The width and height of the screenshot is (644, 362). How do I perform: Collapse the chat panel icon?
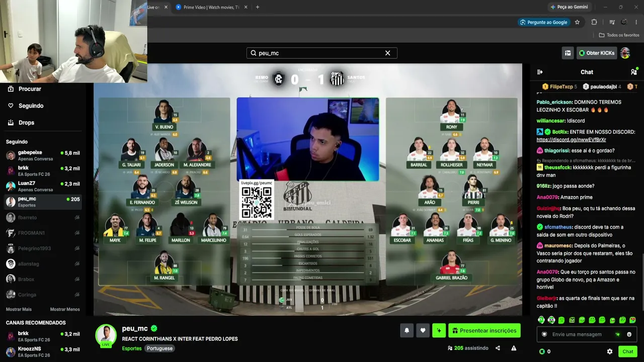540,72
